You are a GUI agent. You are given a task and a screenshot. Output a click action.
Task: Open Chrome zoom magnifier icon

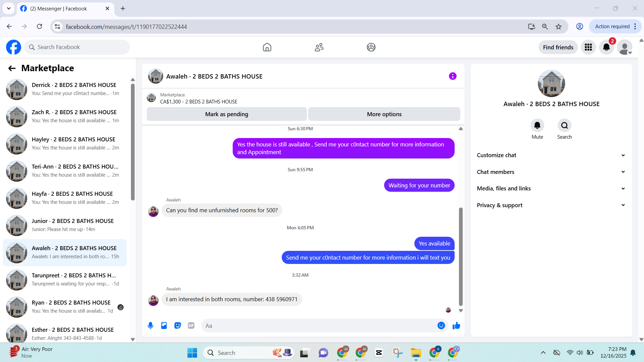point(545,27)
